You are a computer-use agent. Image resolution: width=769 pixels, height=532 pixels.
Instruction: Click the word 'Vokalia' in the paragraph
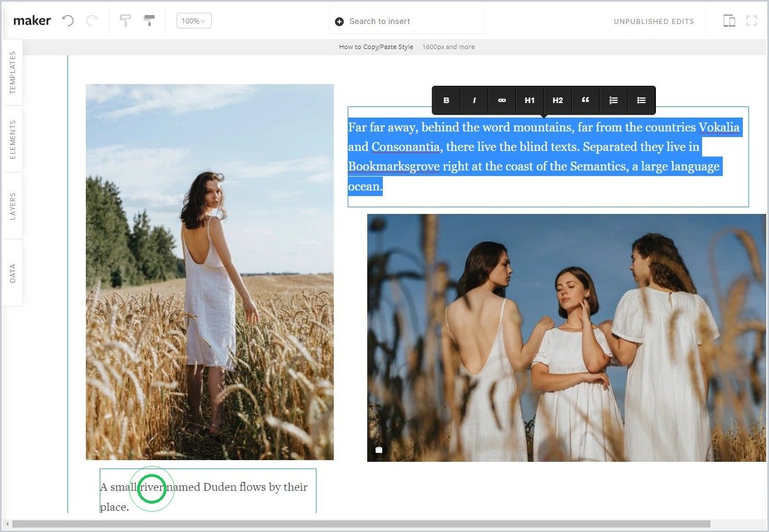click(x=719, y=128)
